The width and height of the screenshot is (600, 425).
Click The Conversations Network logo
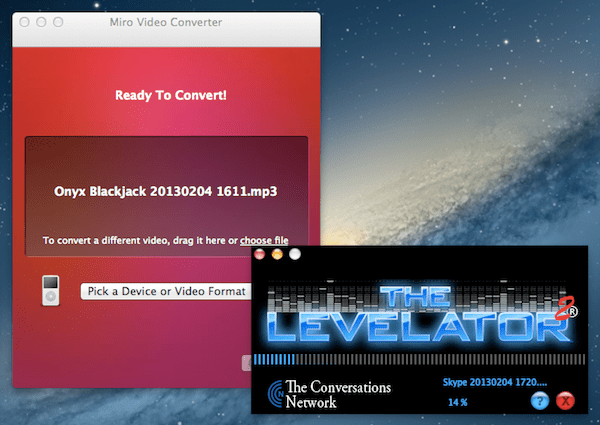coord(329,394)
